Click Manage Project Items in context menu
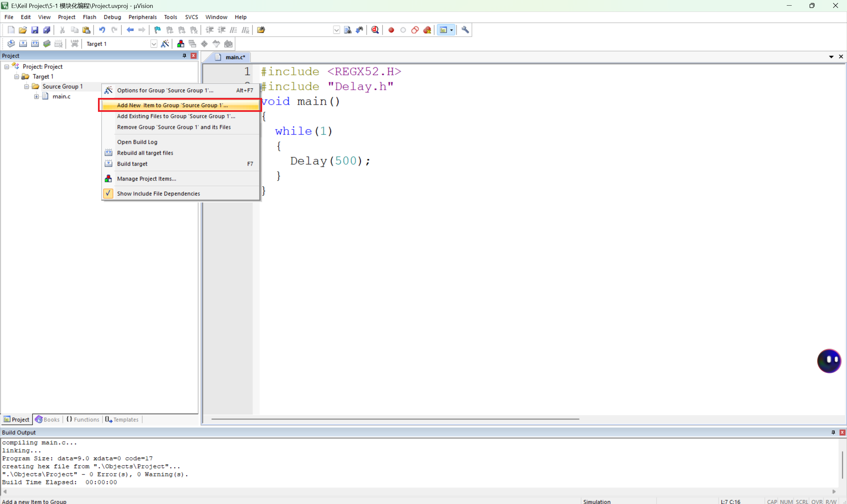This screenshot has width=847, height=504. [146, 179]
